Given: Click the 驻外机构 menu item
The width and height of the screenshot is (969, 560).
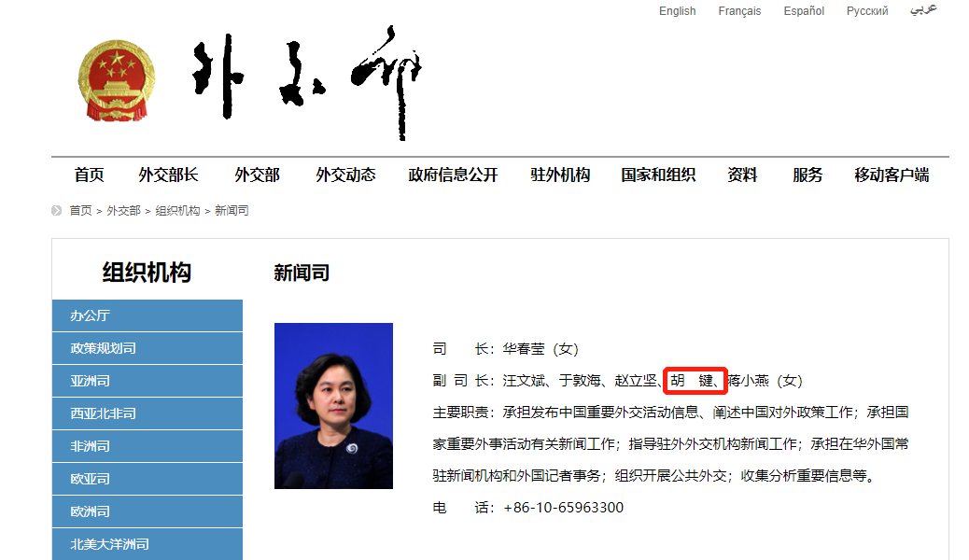Looking at the screenshot, I should click(x=560, y=175).
